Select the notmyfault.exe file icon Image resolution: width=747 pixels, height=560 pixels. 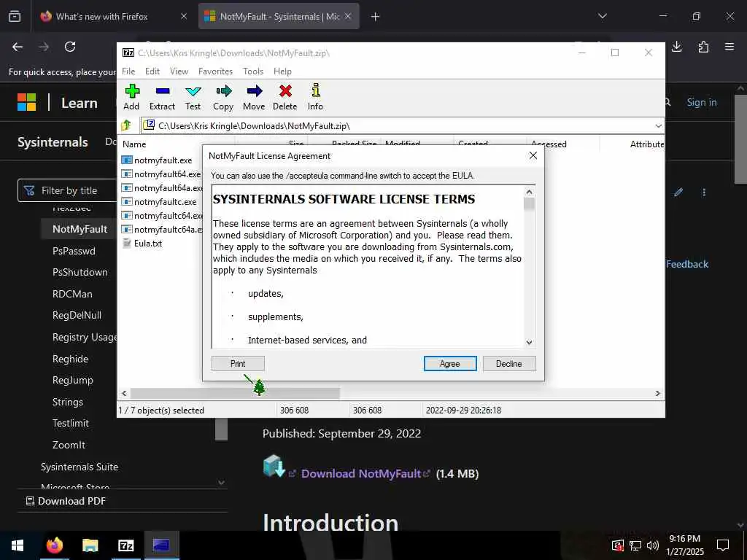point(127,160)
